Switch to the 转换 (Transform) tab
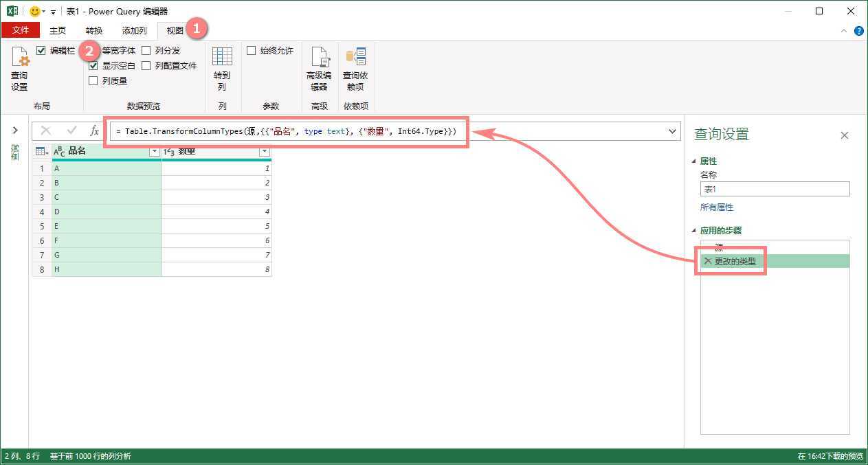 tap(94, 30)
